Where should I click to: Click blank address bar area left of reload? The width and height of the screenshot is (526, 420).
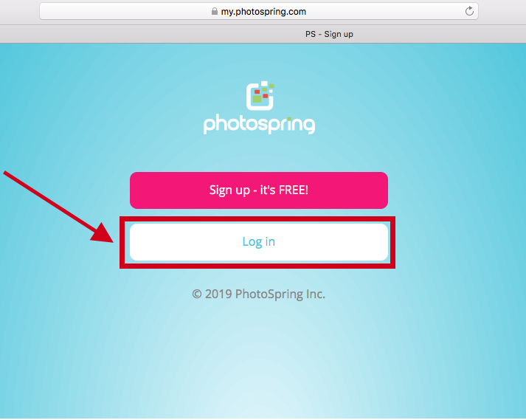coord(386,11)
